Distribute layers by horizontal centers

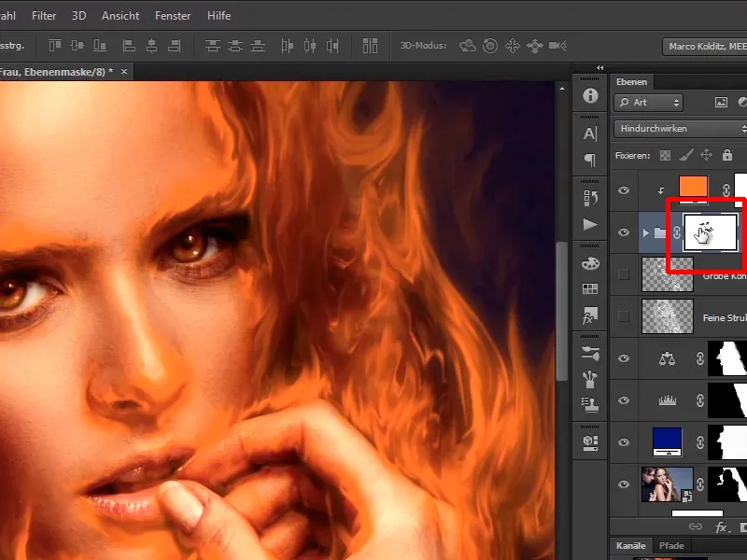point(310,46)
